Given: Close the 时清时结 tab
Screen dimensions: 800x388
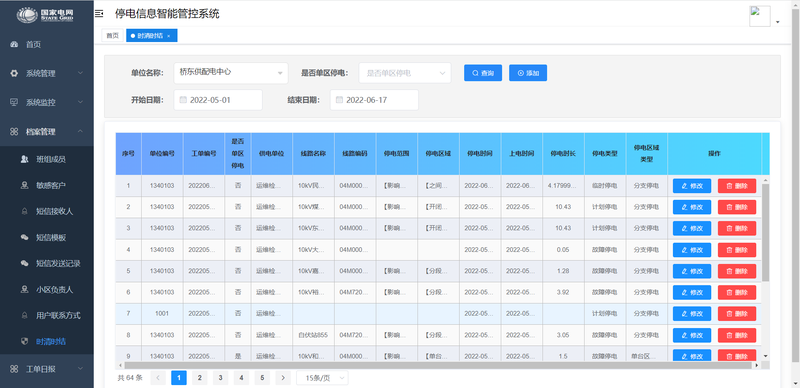Looking at the screenshot, I should (169, 36).
